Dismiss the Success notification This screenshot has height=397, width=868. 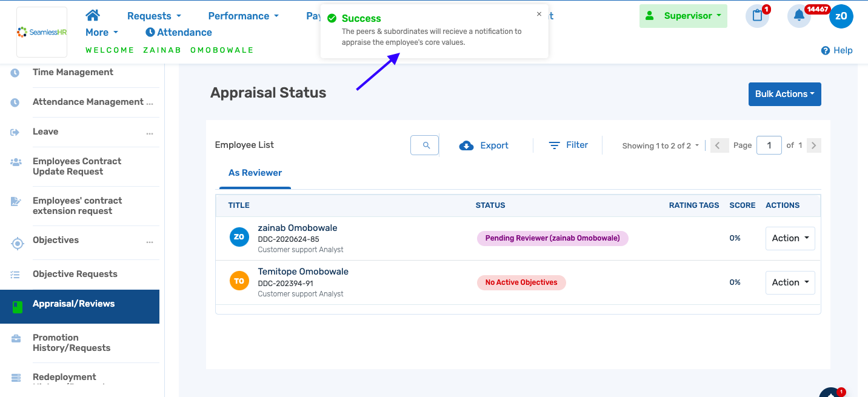tap(539, 14)
